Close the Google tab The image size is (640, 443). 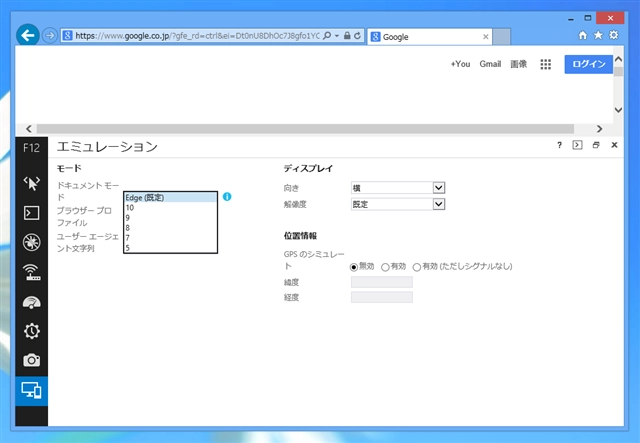pos(486,37)
